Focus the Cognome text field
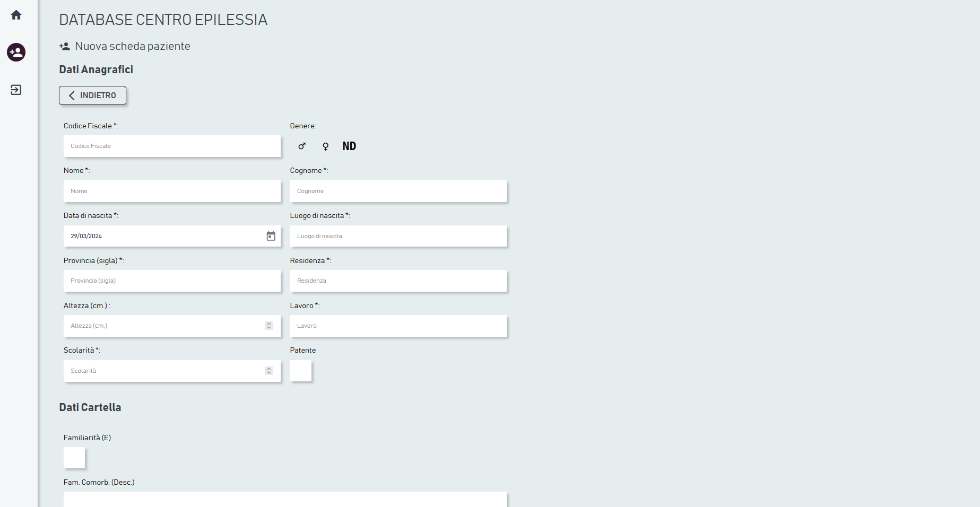 (x=398, y=191)
